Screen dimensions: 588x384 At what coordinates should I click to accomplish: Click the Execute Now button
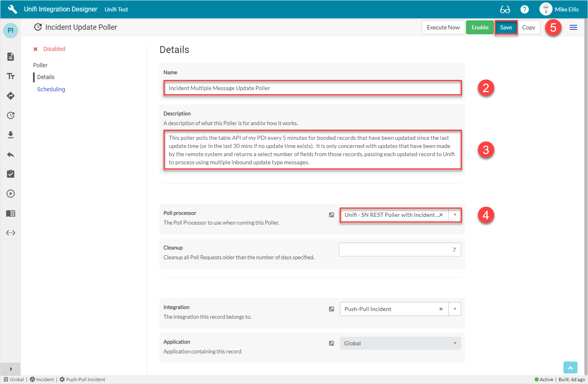click(443, 27)
